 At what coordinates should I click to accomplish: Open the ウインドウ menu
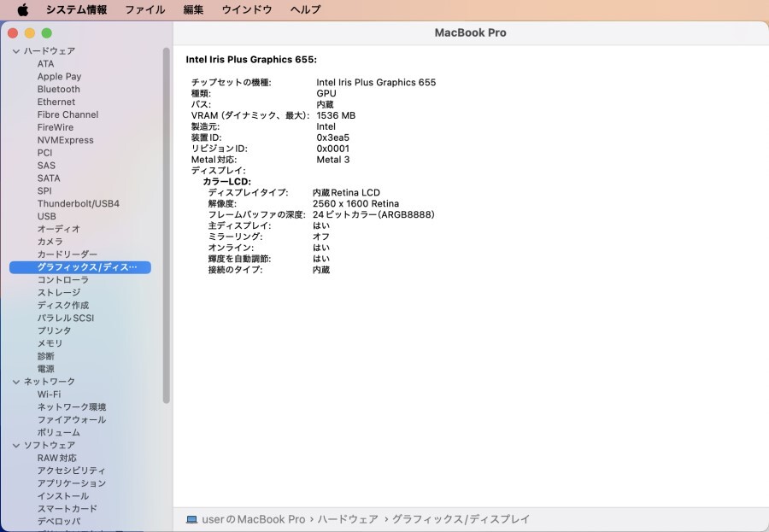click(x=247, y=9)
